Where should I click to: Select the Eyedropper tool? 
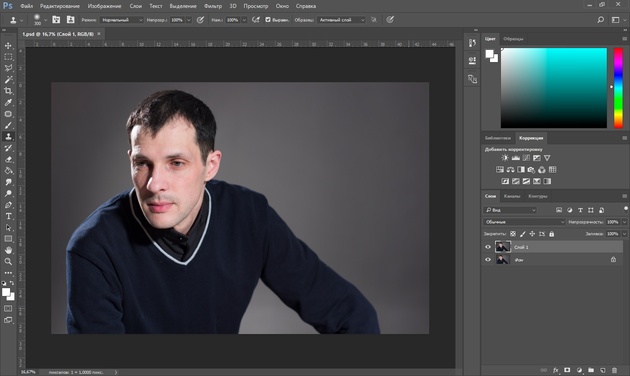pos(8,102)
